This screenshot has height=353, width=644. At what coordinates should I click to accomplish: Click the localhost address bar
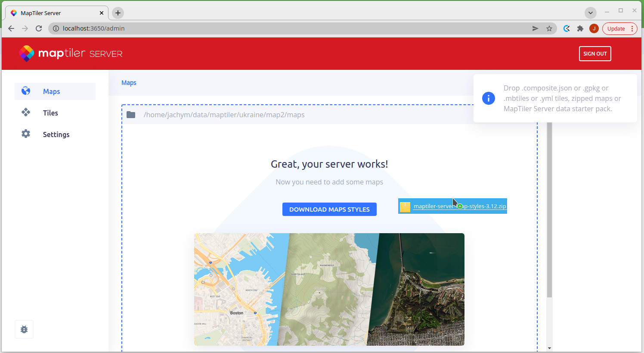click(293, 28)
